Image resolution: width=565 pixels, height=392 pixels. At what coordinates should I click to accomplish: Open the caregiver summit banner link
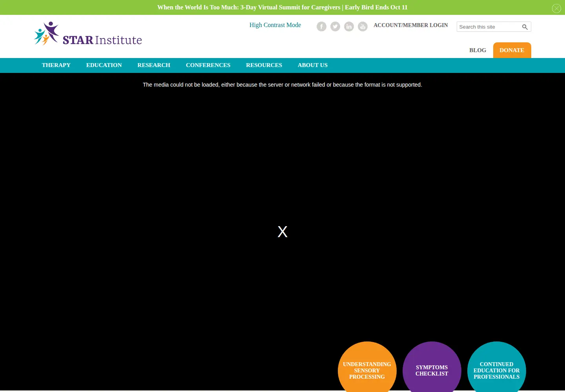[282, 7]
